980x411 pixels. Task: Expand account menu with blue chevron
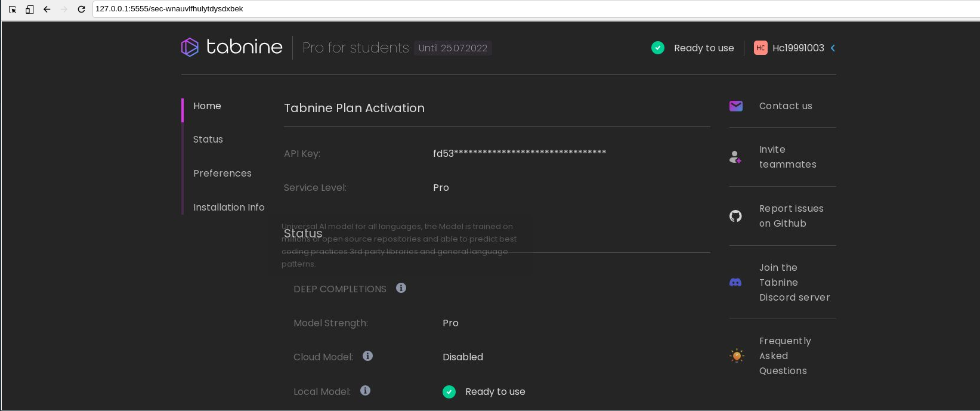click(x=833, y=48)
